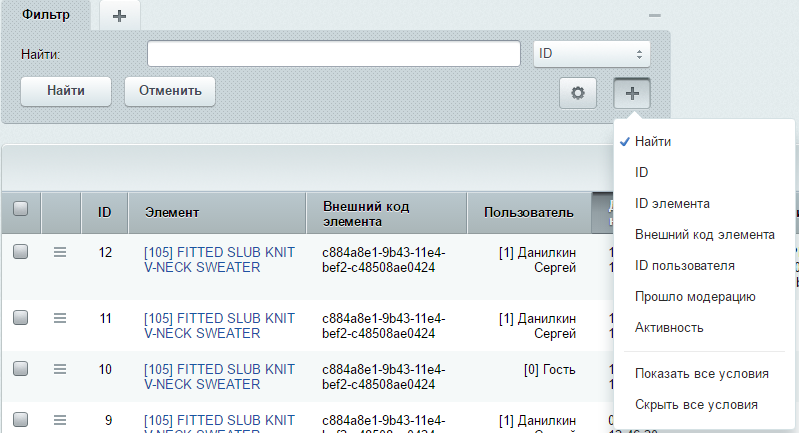The image size is (799, 433).
Task: Select ID condition in the menu
Action: coord(641,173)
